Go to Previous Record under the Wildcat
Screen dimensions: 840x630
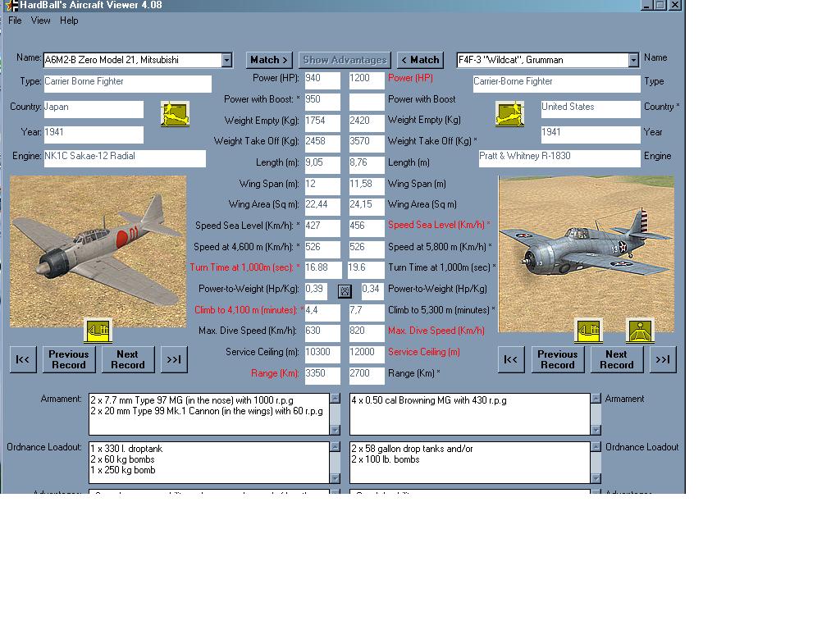558,359
